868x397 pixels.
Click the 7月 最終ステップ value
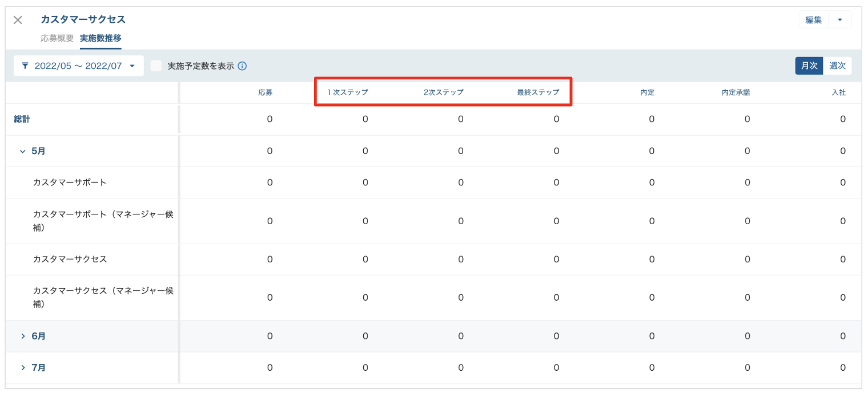[x=556, y=367]
